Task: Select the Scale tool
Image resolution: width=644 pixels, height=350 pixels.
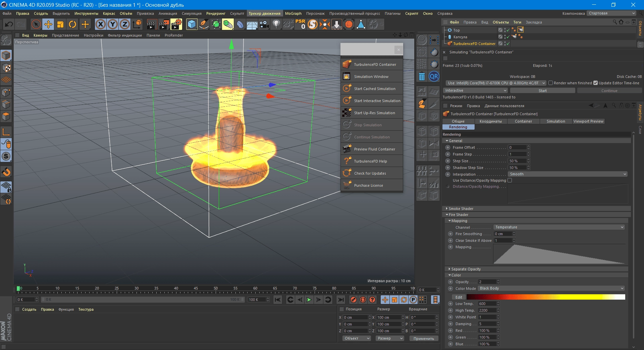Action: (x=60, y=24)
